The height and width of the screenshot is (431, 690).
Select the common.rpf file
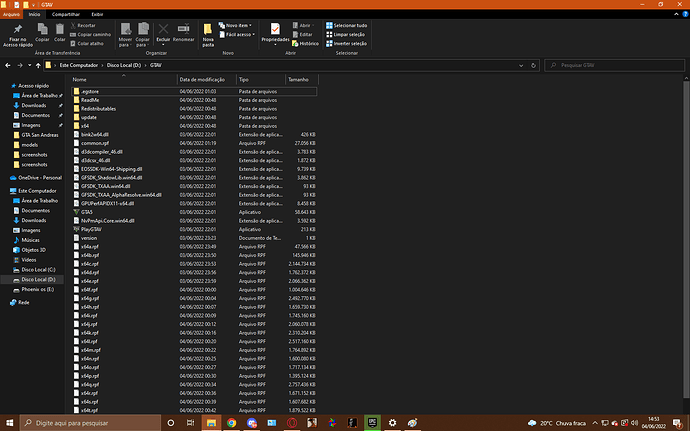click(x=194, y=143)
